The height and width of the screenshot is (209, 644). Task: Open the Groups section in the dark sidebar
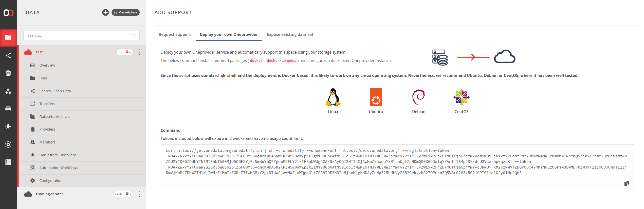8,91
